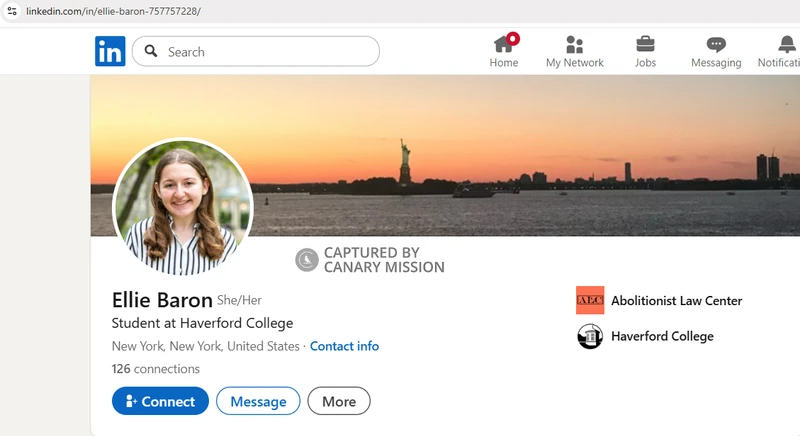Select the name text 'Ellie Baron'
Screen dimensions: 800x436
coord(162,300)
